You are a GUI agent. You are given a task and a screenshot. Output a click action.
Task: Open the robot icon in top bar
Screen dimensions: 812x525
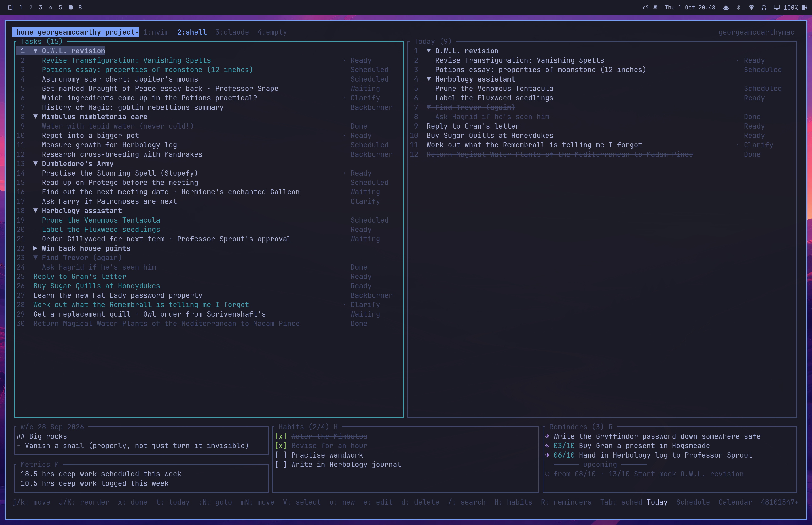(726, 8)
